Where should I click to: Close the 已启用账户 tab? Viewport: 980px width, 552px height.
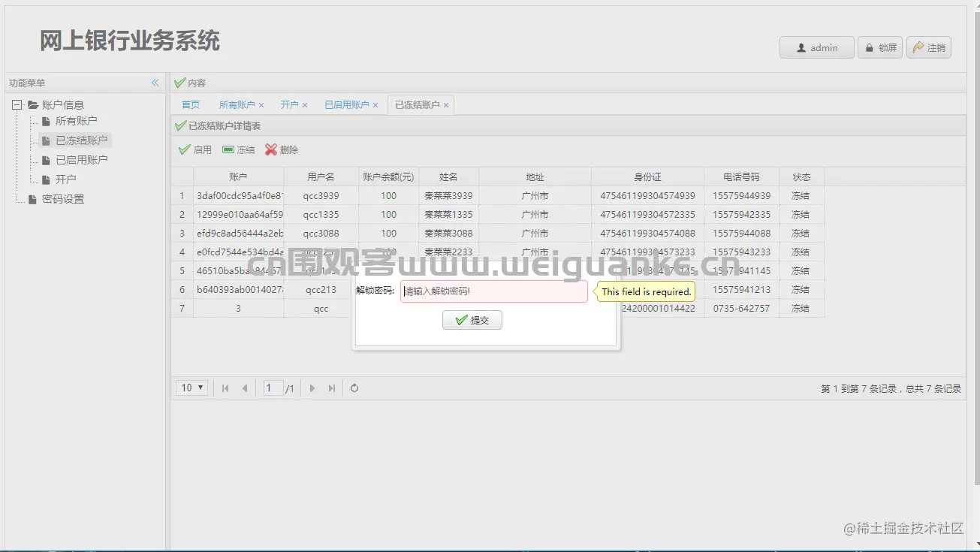click(x=375, y=106)
